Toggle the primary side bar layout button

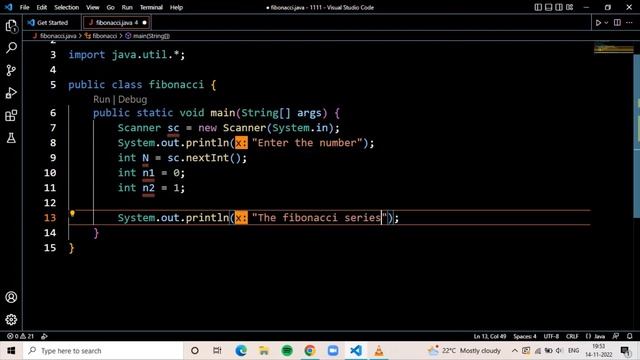pos(538,7)
